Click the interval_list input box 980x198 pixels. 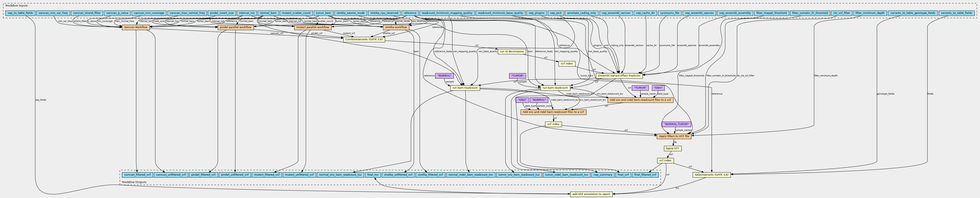click(x=247, y=13)
